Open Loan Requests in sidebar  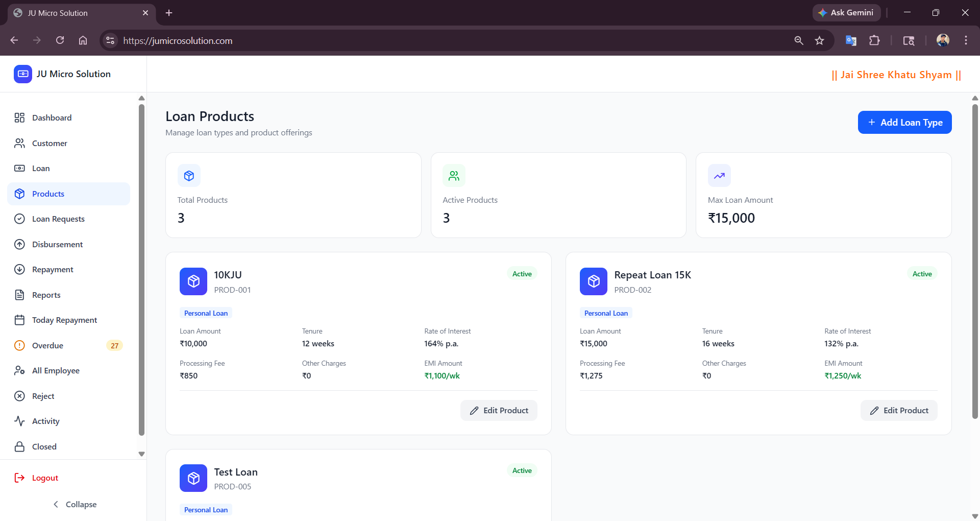[69, 219]
